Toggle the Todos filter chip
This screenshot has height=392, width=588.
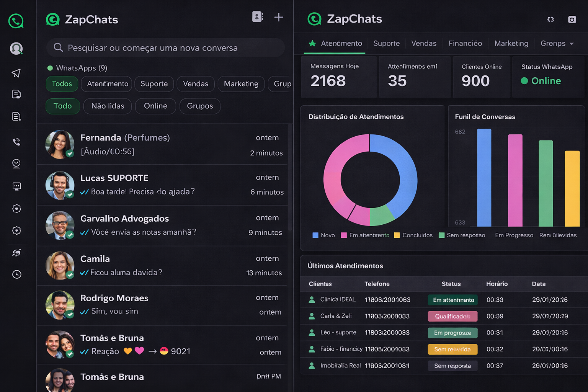tap(62, 84)
